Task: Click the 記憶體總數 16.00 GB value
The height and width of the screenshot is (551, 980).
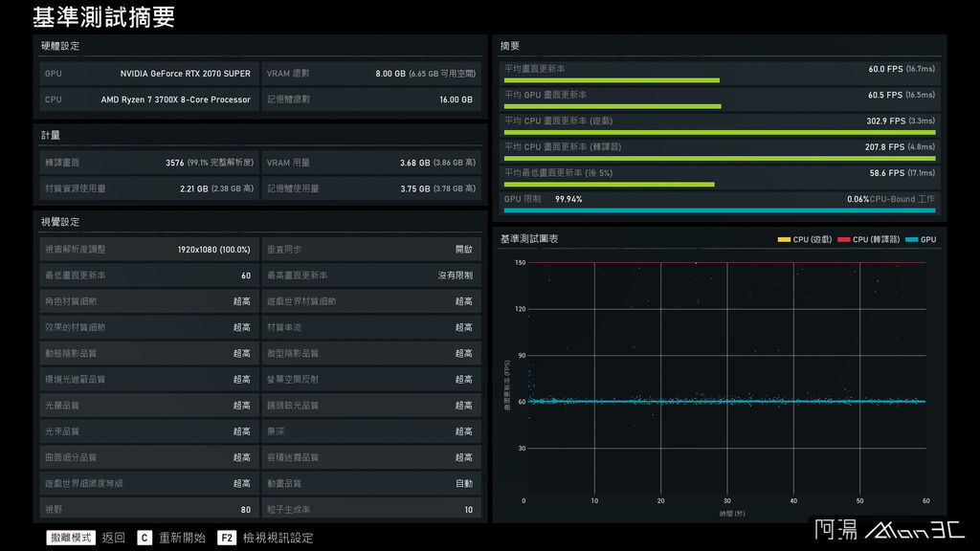Action: pos(456,99)
